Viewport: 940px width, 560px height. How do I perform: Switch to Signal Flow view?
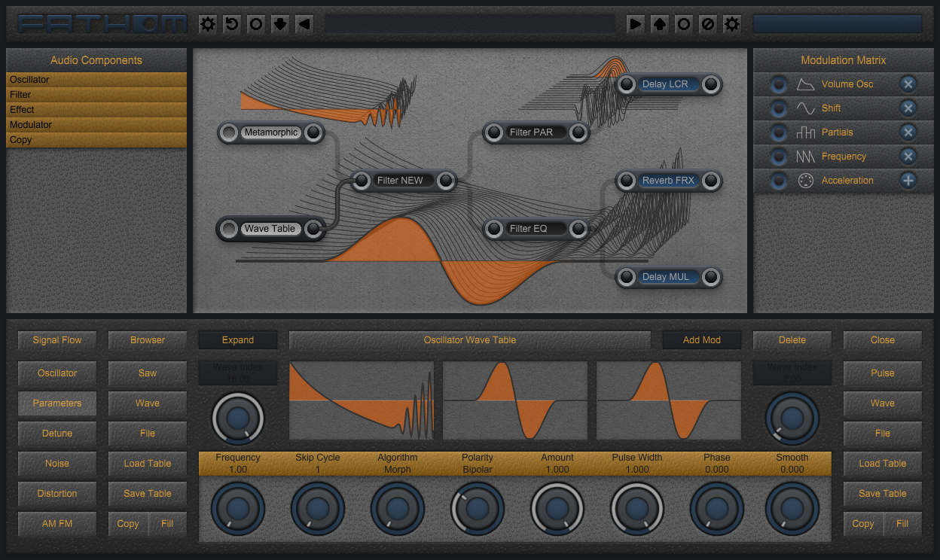[x=57, y=340]
